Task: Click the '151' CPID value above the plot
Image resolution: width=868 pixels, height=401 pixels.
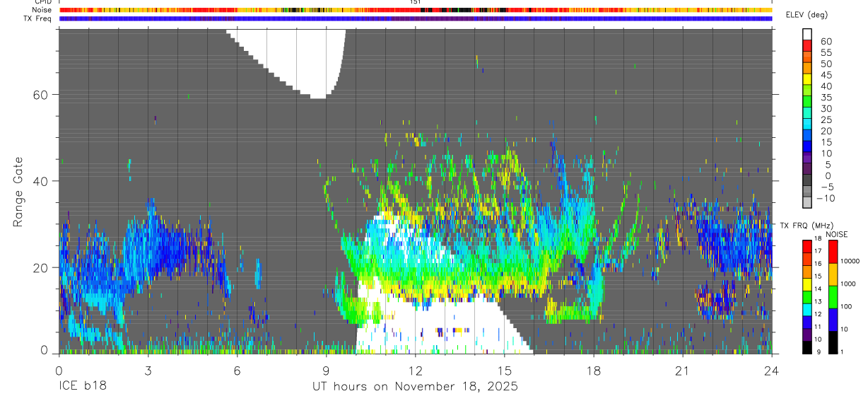Action: point(416,2)
